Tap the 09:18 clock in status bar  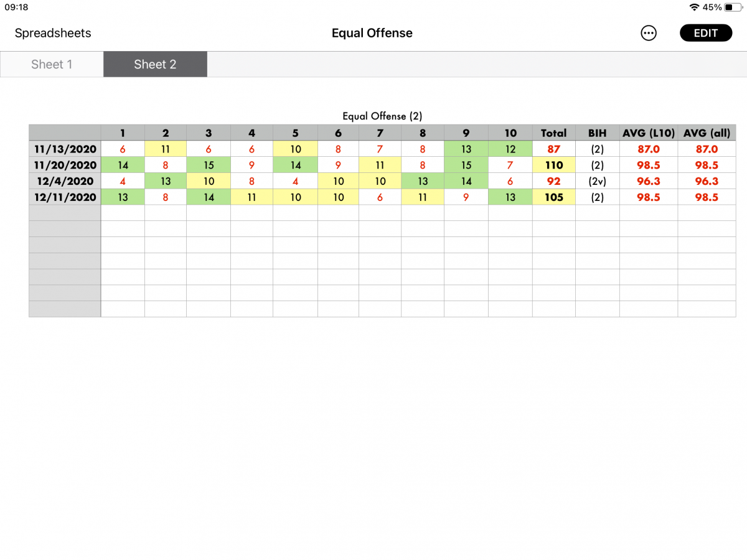pos(16,7)
